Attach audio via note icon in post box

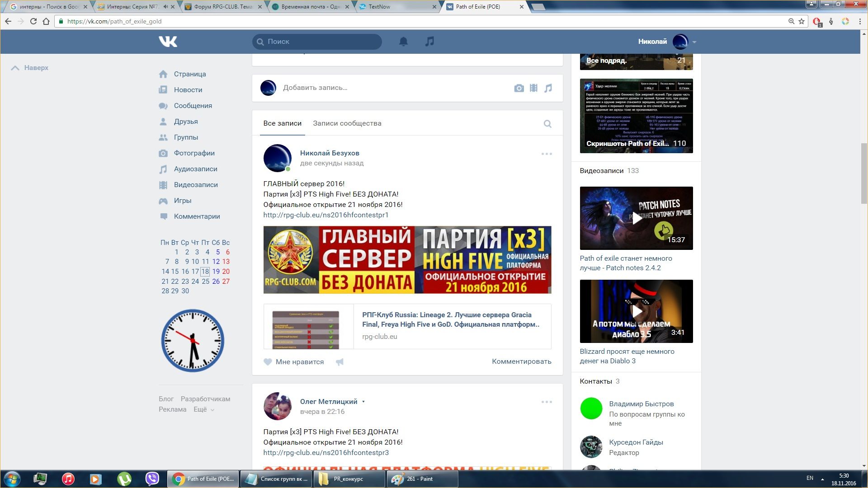548,88
